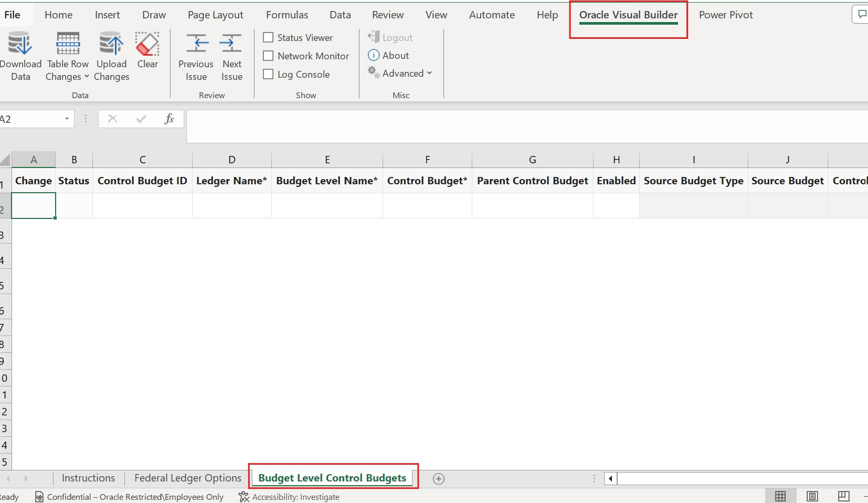Click the Download Data icon
The image size is (868, 503).
point(20,44)
